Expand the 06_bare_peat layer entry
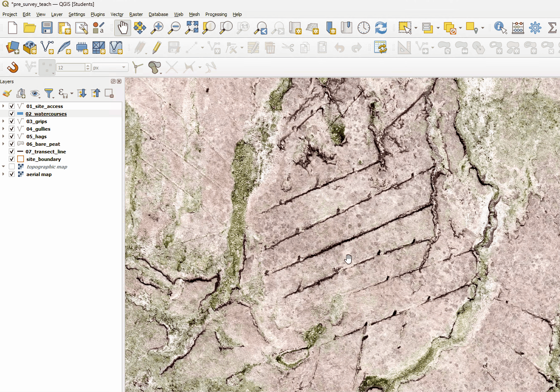Viewport: 560px width, 392px height. (x=3, y=144)
